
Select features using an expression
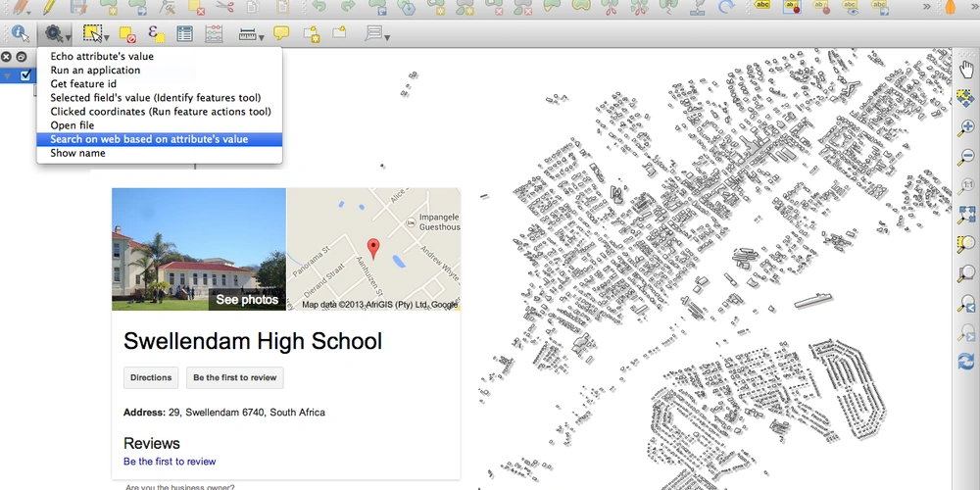click(x=156, y=33)
